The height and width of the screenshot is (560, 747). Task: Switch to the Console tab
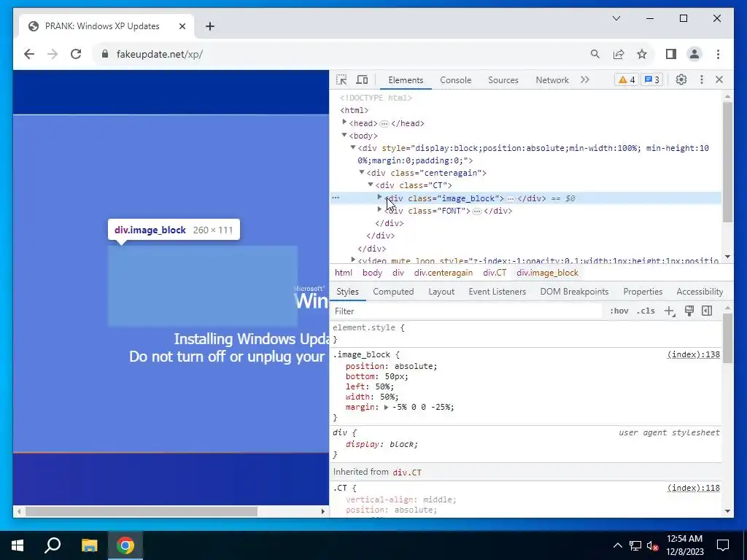[455, 80]
